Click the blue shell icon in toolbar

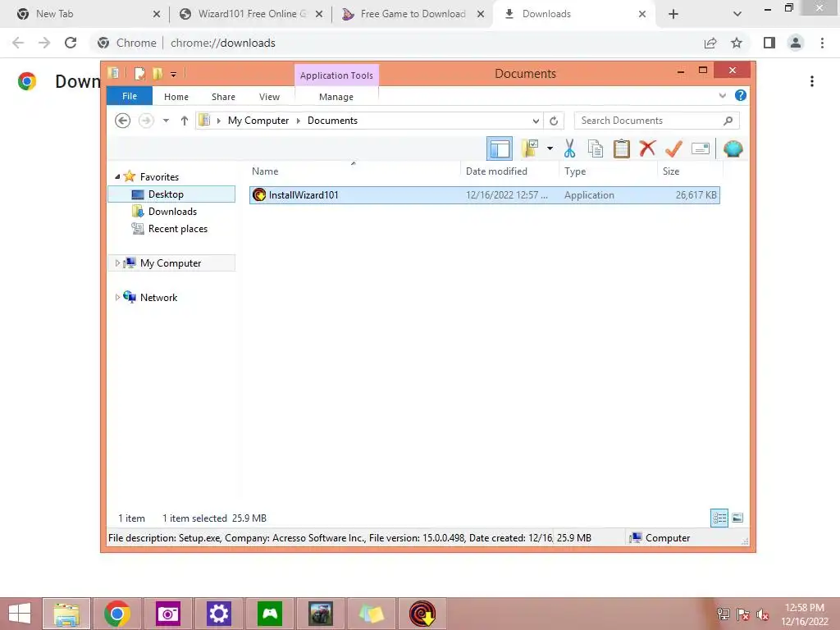[733, 148]
